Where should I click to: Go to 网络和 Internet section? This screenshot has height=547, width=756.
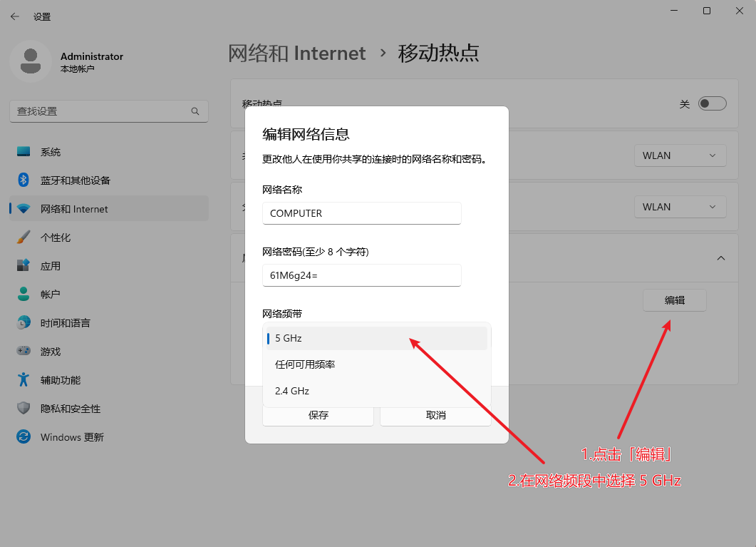(109, 209)
